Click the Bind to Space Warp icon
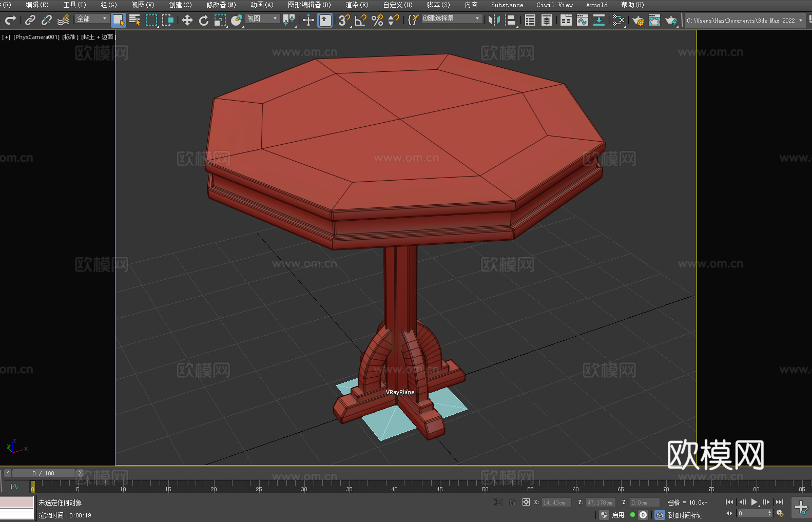The image size is (812, 522). 63,20
